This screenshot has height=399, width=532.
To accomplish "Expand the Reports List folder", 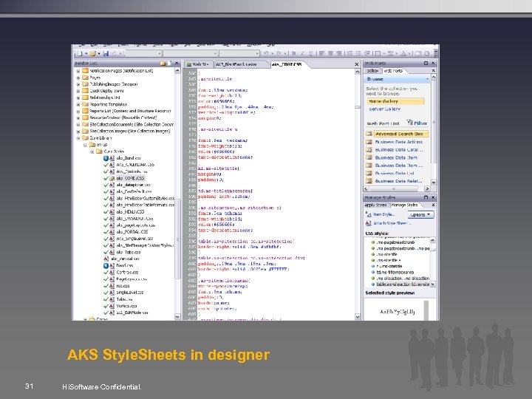I will [78, 111].
